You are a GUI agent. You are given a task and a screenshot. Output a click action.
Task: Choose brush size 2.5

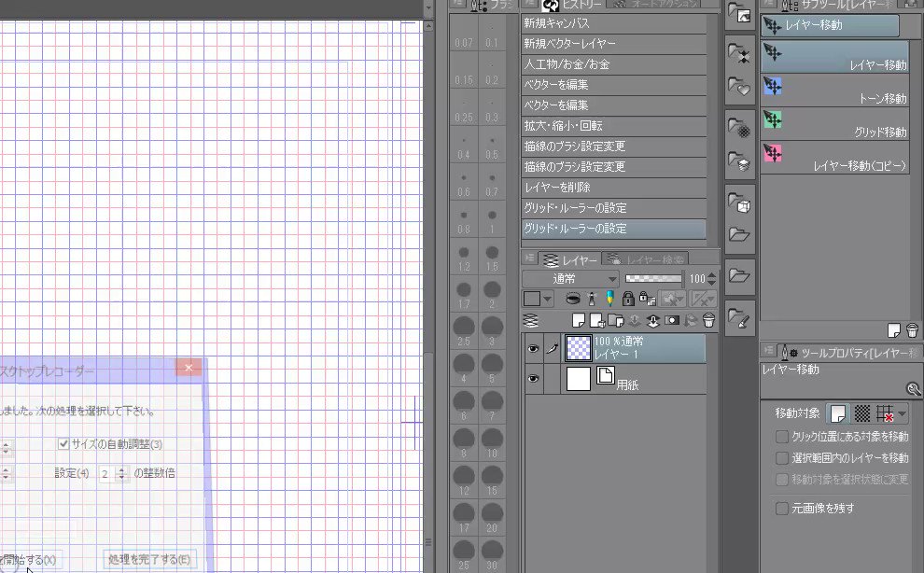click(464, 332)
